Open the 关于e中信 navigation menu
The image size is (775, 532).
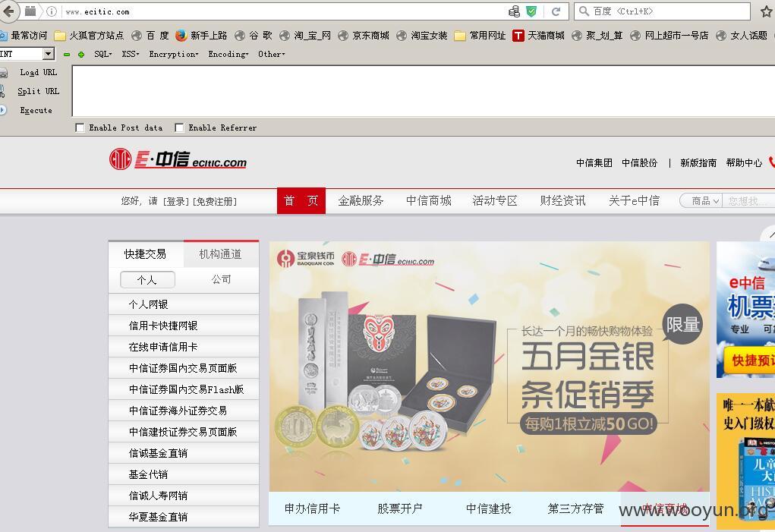(x=634, y=200)
